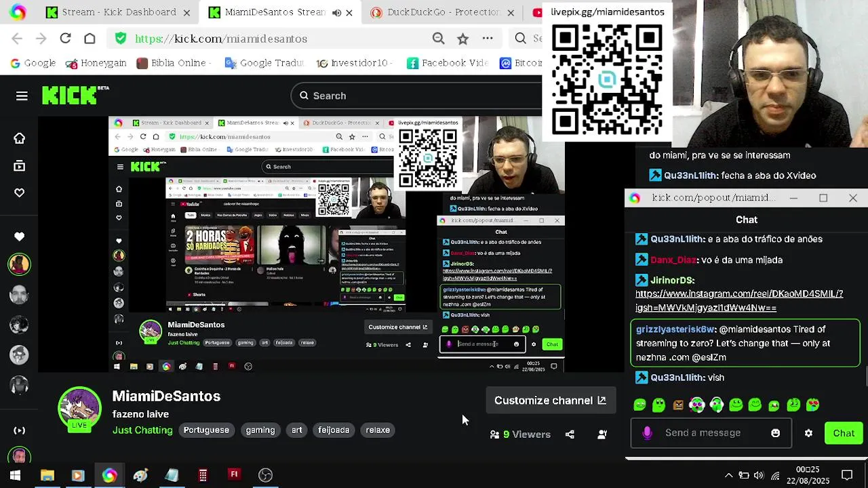Click the MiamiDeSantos LIVE avatar
The image size is (868, 488).
(x=79, y=410)
